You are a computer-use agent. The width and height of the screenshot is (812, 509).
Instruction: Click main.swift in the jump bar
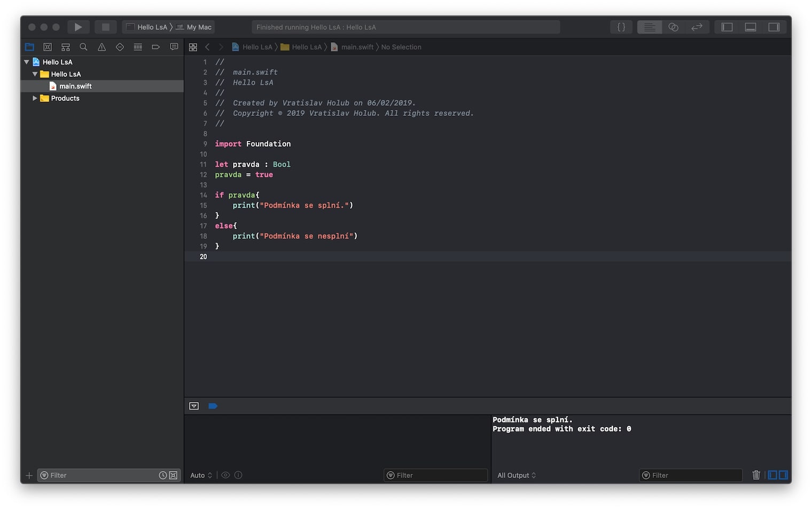point(357,47)
